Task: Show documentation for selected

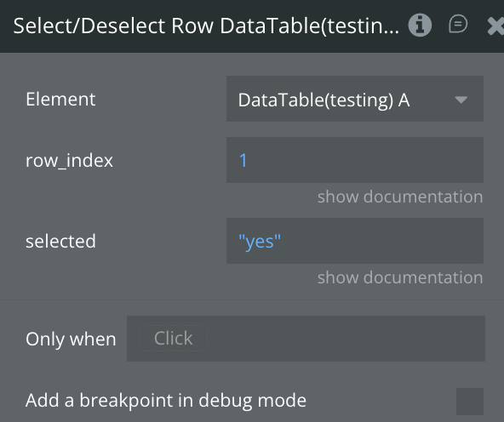Action: coord(400,277)
